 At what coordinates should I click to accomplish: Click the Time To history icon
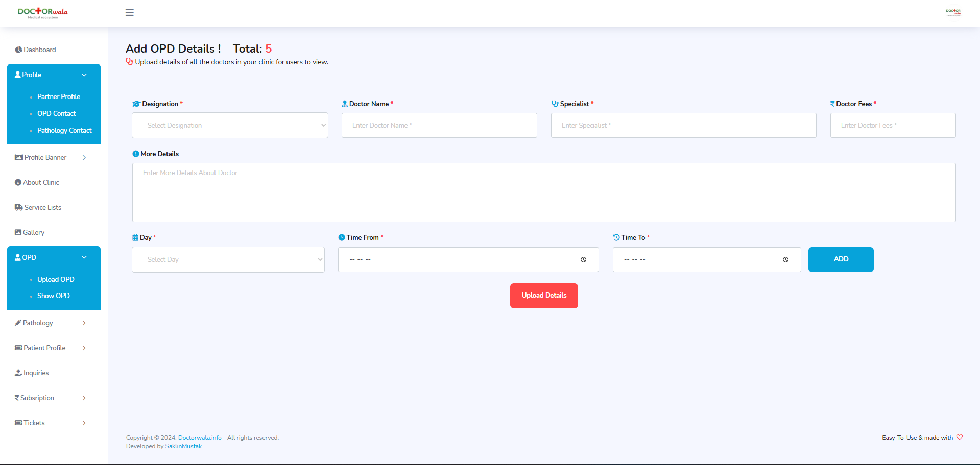pyautogui.click(x=616, y=237)
